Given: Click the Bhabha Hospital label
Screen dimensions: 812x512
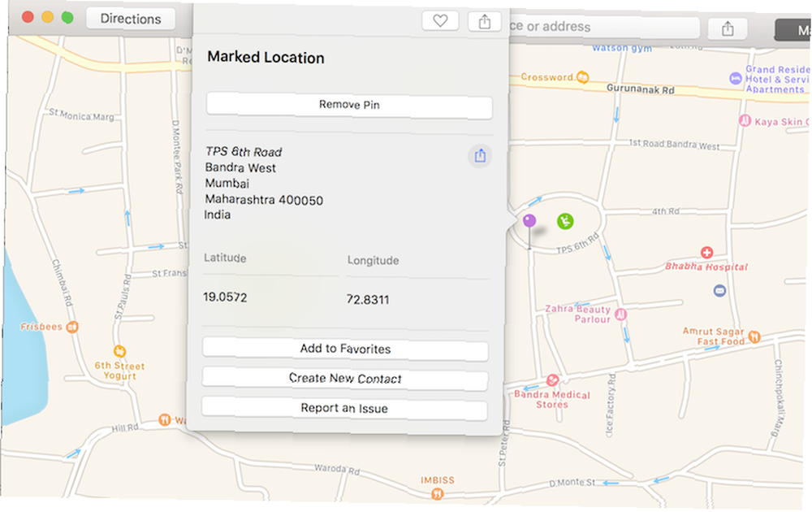Looking at the screenshot, I should [x=706, y=267].
